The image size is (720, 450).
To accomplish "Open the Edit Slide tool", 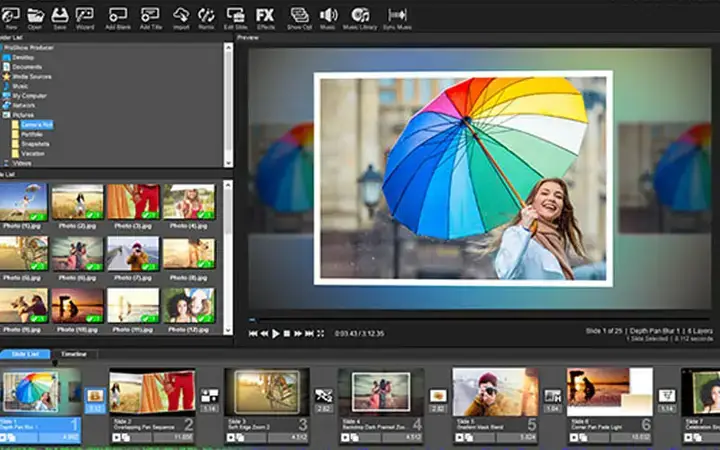I will click(236, 18).
